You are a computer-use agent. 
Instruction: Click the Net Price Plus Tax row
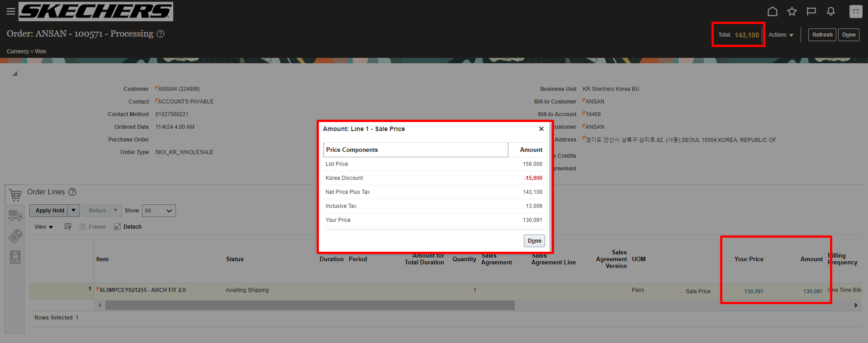434,192
